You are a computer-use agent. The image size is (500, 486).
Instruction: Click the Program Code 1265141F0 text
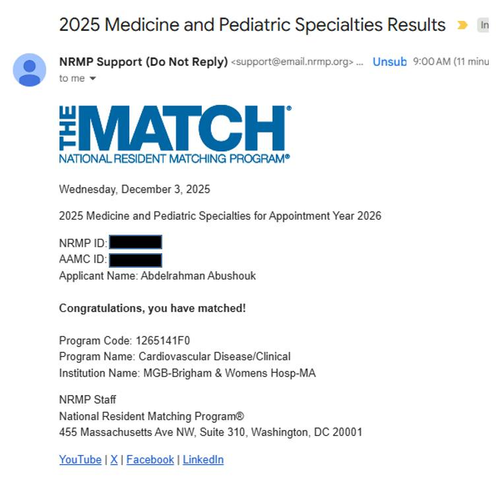click(124, 341)
